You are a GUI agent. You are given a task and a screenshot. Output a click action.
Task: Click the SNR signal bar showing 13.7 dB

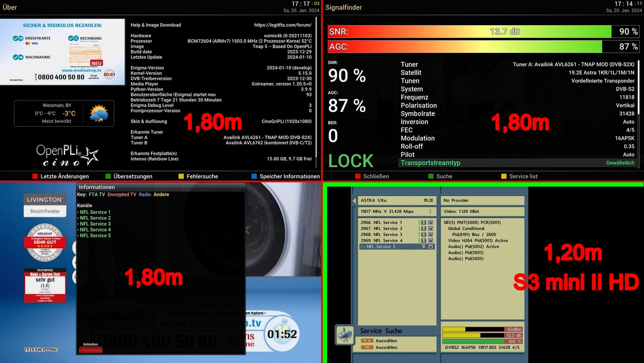484,32
